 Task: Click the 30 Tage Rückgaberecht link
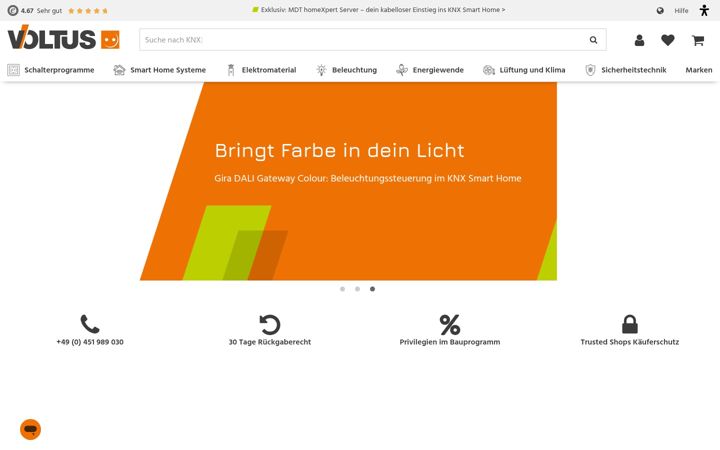[270, 342]
